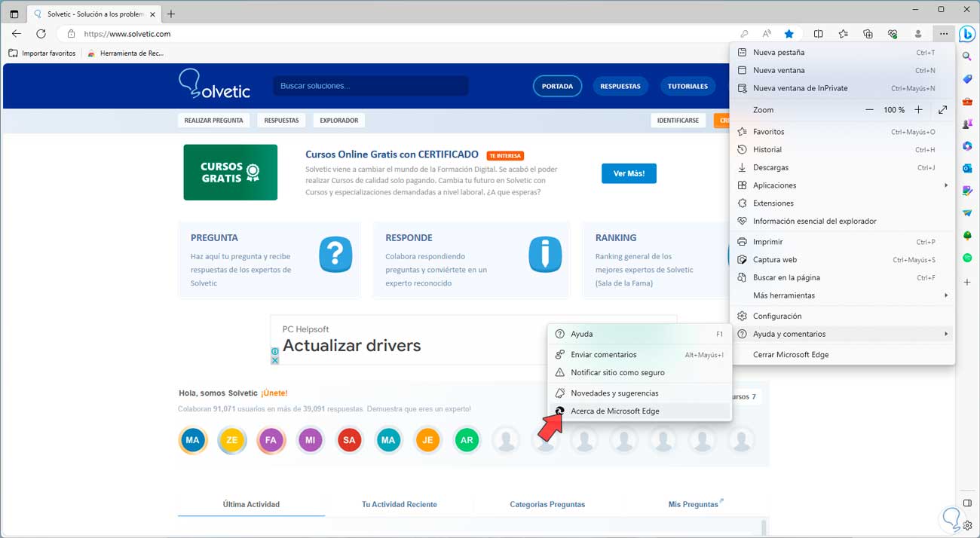Open Historial from the menu
Viewport: 980px width, 538px height.
[841, 150]
